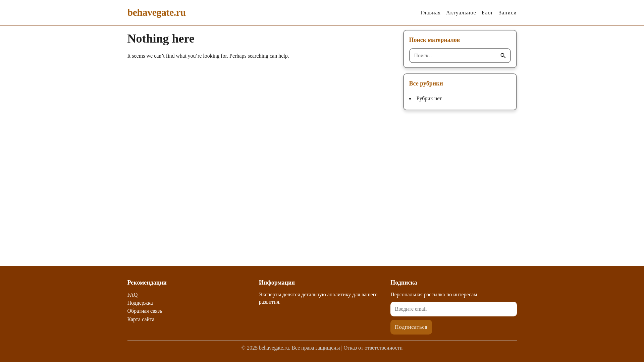Screen dimensions: 644x362
Task: Click the Эксперты делятся детальную аналитику text
Action: [x=318, y=298]
